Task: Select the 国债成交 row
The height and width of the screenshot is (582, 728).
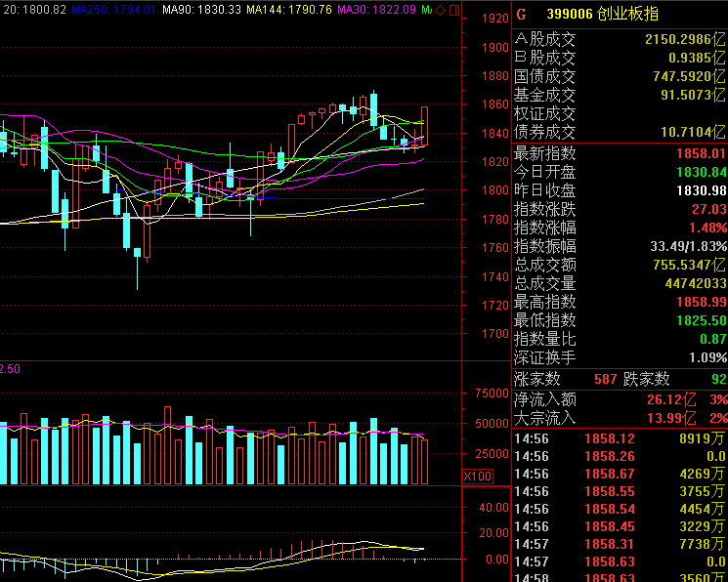Action: pos(620,76)
